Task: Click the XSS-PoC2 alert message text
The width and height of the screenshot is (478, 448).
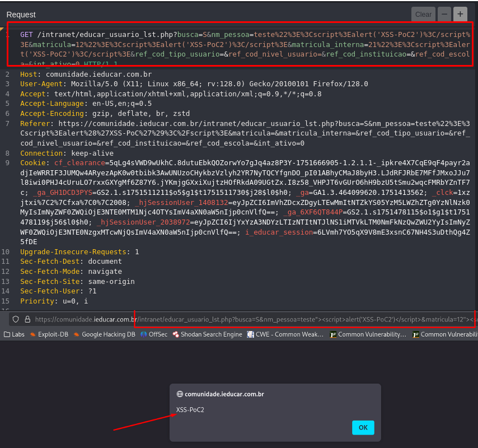Action: (x=190, y=409)
